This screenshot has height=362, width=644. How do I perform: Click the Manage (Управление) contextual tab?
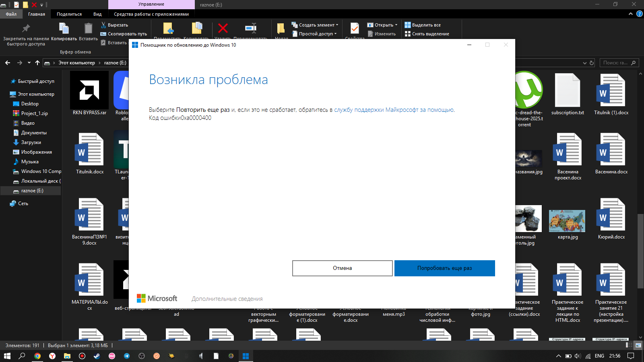(x=151, y=4)
